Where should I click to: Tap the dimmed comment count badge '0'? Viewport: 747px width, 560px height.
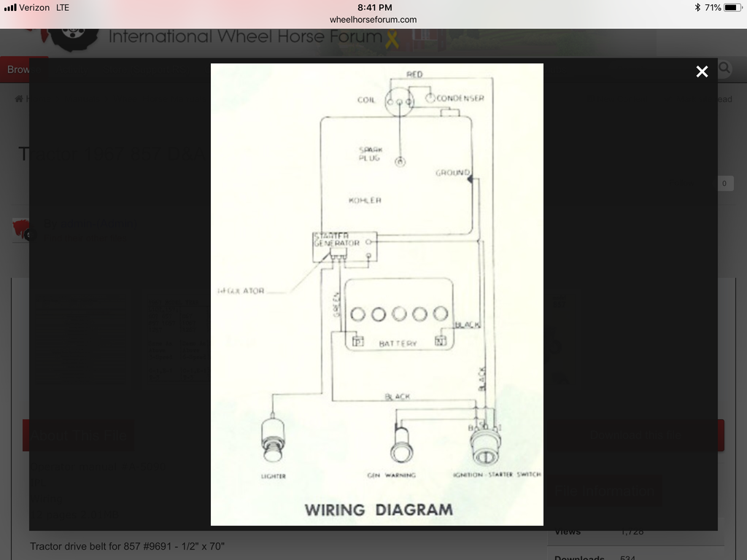tap(724, 183)
